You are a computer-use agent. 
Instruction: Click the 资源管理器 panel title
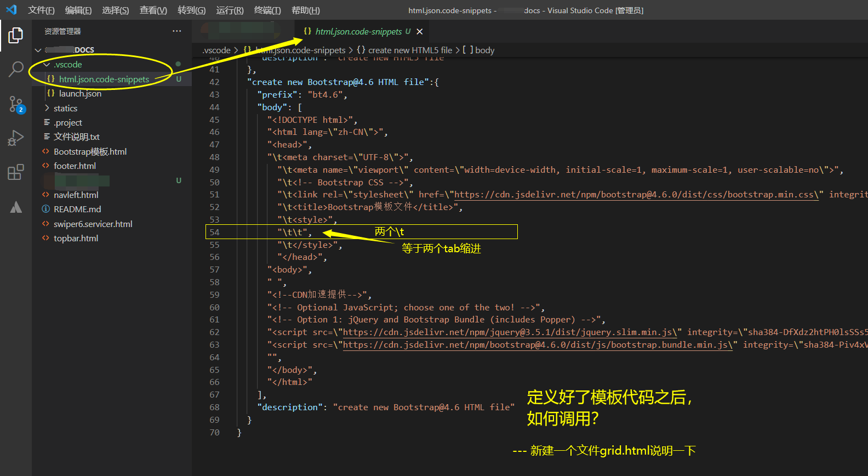pyautogui.click(x=62, y=31)
